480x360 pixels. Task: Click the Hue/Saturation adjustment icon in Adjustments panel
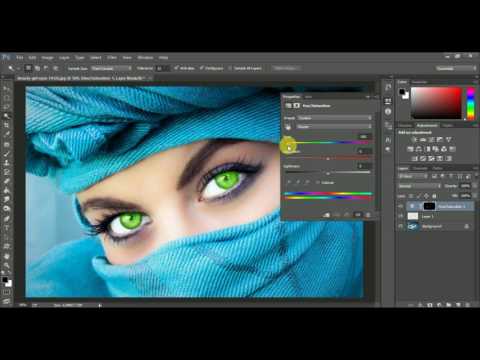coord(411,149)
